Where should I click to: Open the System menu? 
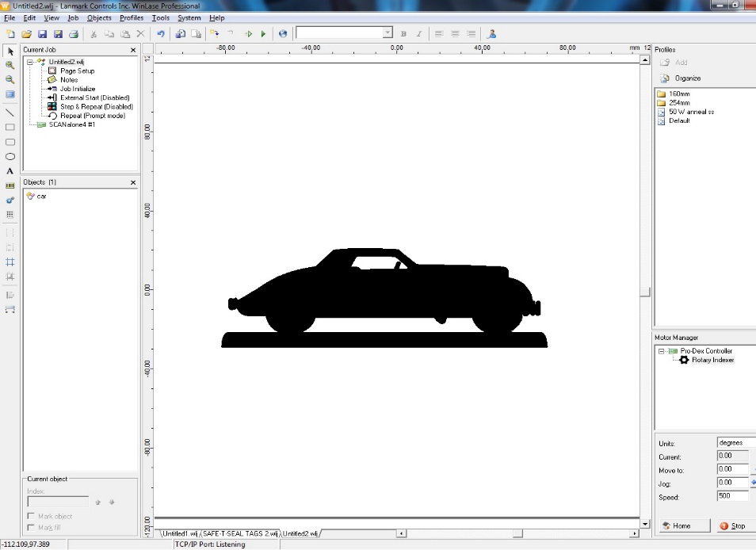(x=189, y=17)
